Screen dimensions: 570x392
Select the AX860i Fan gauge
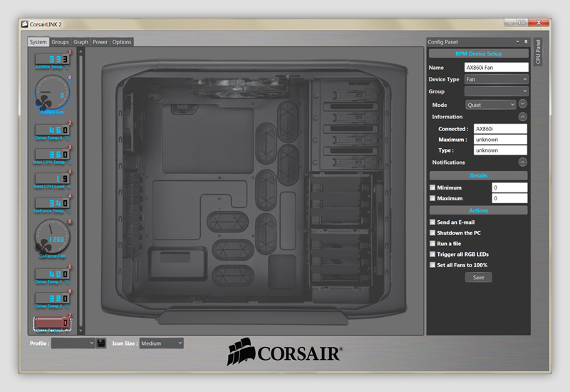coord(52,93)
